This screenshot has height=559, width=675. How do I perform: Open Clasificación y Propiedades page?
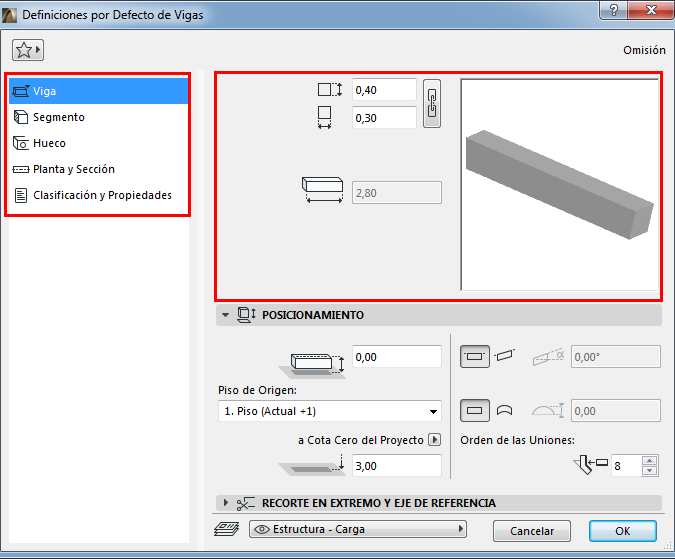tap(99, 195)
